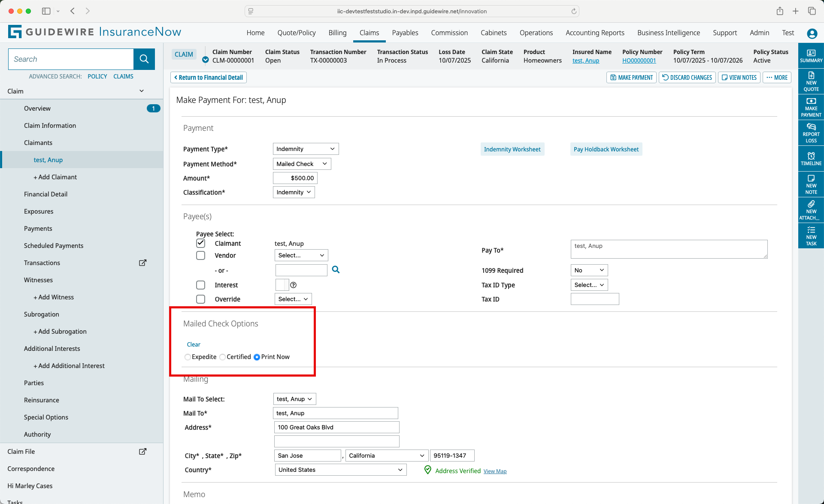824x504 pixels.
Task: Open the user account profile icon
Action: tap(812, 33)
